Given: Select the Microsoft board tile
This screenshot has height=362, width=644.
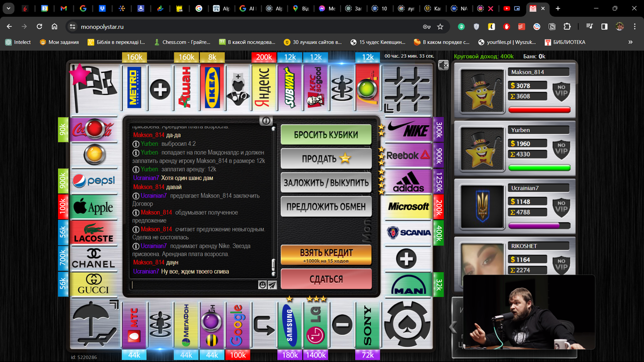Looking at the screenshot, I should 409,207.
